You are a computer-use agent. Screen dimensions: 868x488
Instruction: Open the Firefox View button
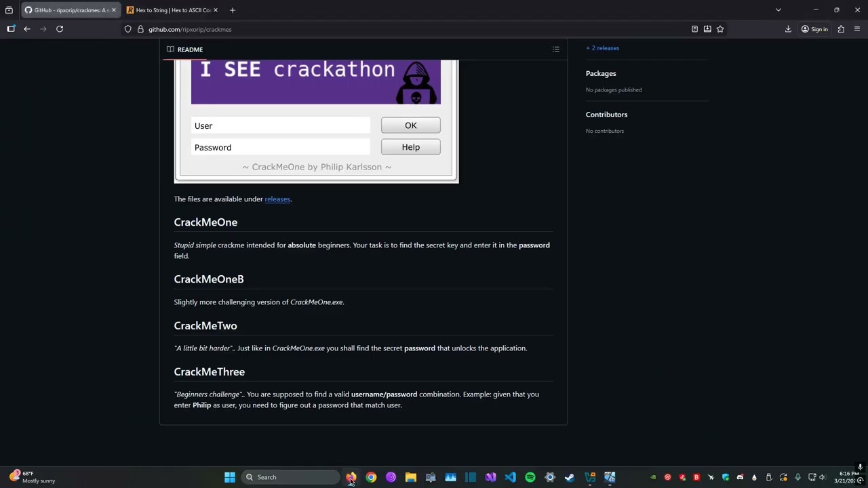[9, 10]
